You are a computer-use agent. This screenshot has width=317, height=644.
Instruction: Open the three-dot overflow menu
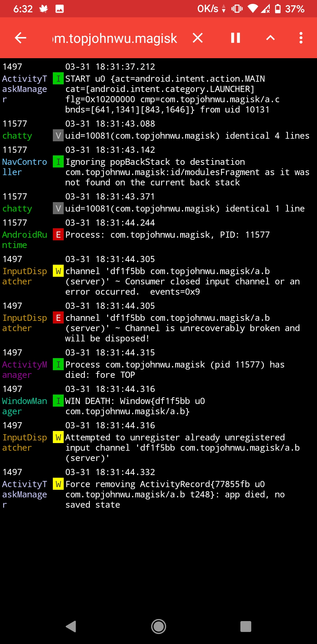pyautogui.click(x=301, y=38)
